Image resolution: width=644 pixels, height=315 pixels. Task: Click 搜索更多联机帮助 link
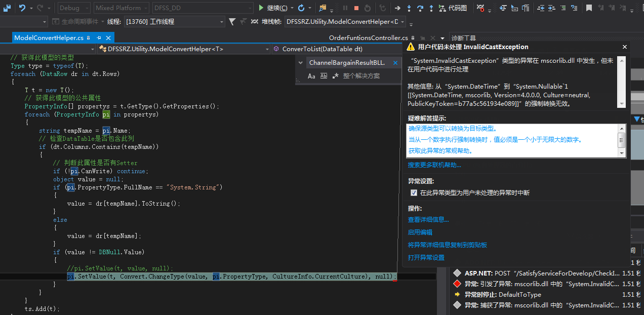click(x=434, y=165)
